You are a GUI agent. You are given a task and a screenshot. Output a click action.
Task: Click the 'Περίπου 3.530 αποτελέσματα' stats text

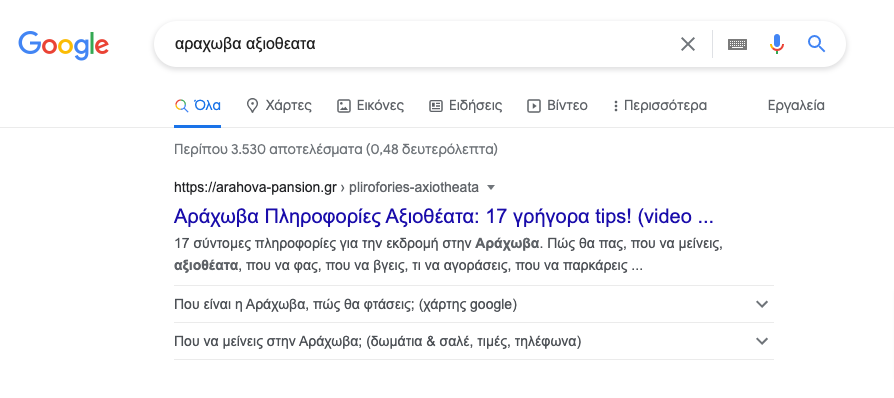pos(336,149)
